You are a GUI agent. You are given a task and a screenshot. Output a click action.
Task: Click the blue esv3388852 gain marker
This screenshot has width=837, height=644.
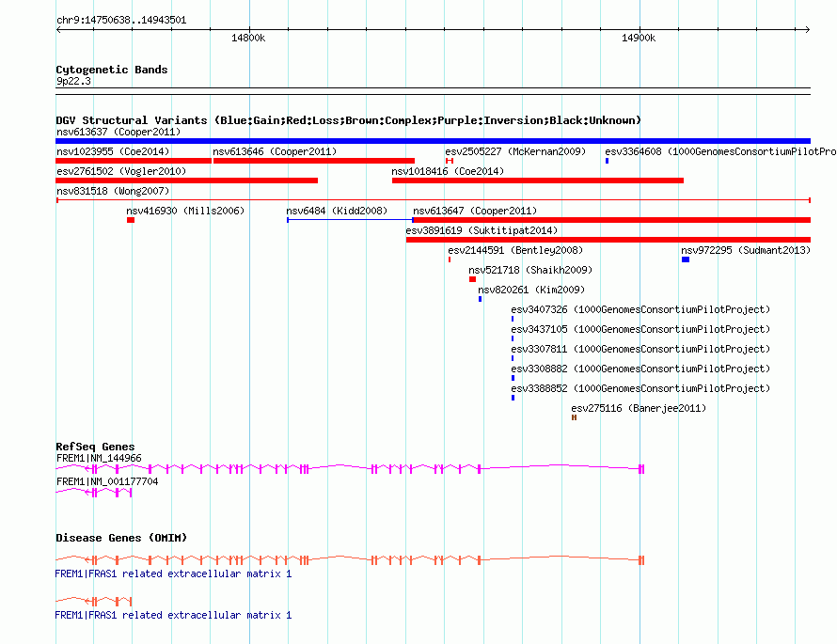tap(513, 398)
